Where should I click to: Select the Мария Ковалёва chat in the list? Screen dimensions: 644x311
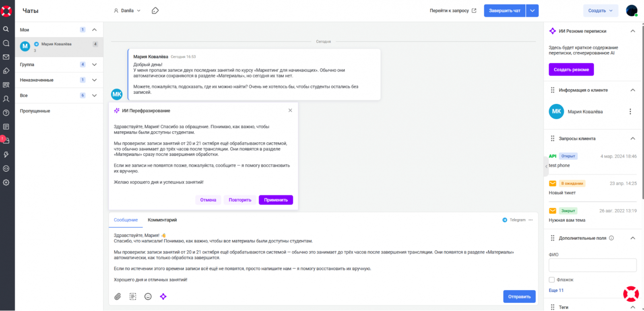pos(59,47)
